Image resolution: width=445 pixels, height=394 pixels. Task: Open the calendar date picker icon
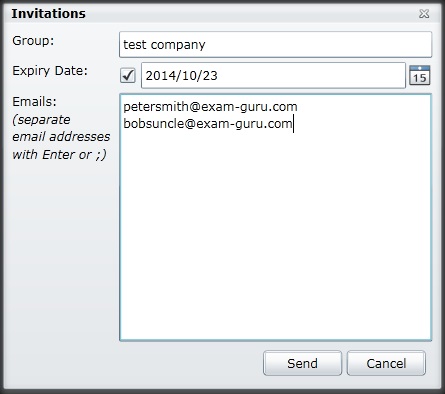pos(419,75)
